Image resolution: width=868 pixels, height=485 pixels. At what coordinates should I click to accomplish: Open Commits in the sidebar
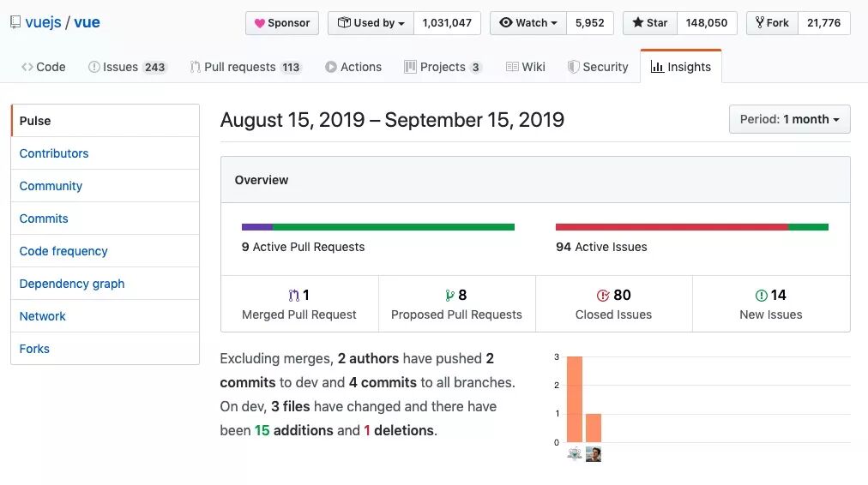(x=105, y=219)
